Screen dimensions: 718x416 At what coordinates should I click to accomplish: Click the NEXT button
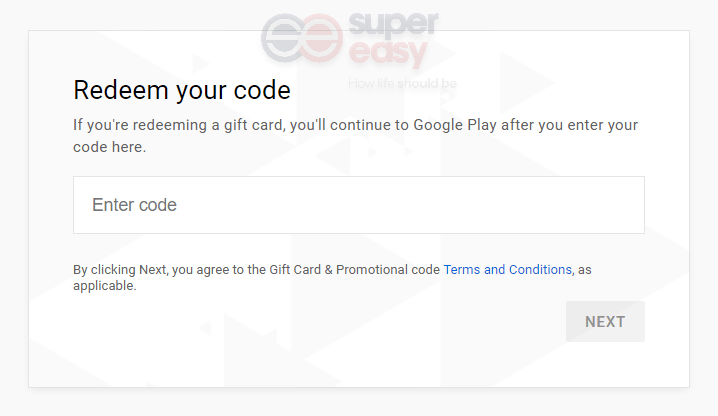tap(605, 322)
